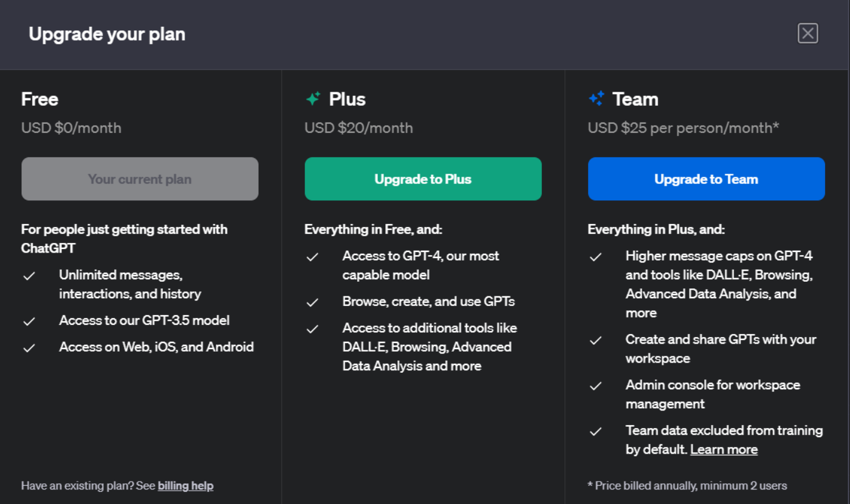
Task: Click the Higher message caps on GPT-4 text
Action: coord(719,284)
